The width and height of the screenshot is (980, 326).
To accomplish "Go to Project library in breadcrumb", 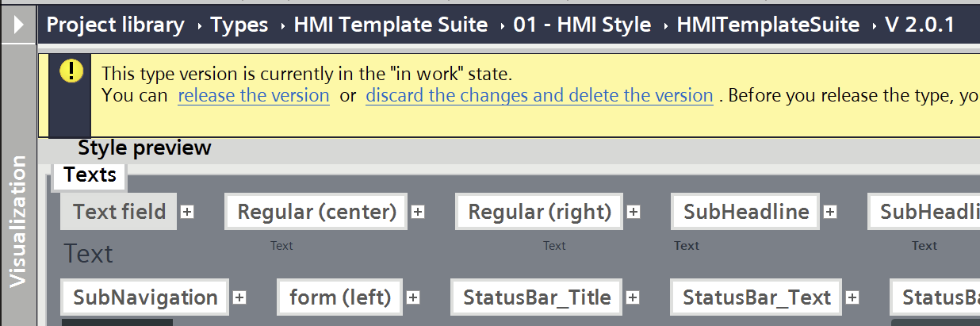I will click(115, 25).
